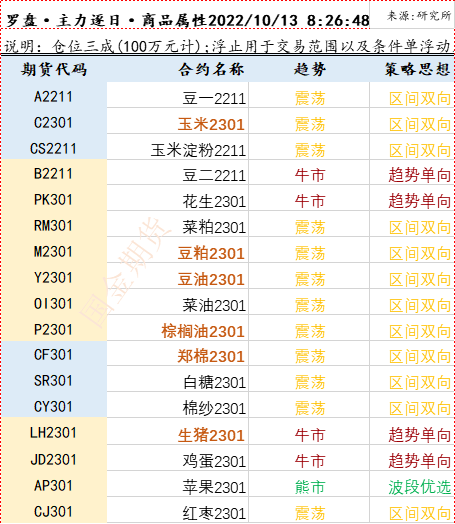Select 牛市 trend in the 生猪2301 row

(x=310, y=435)
